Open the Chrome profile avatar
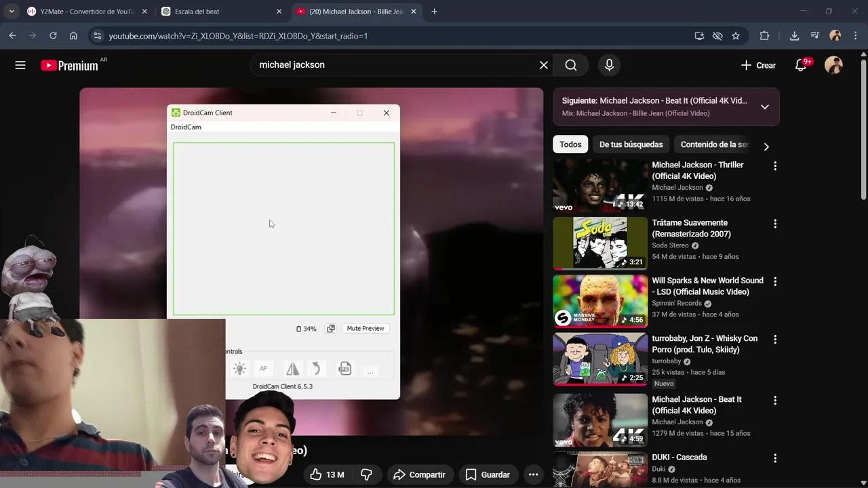Image resolution: width=868 pixels, height=488 pixels. pyautogui.click(x=835, y=36)
